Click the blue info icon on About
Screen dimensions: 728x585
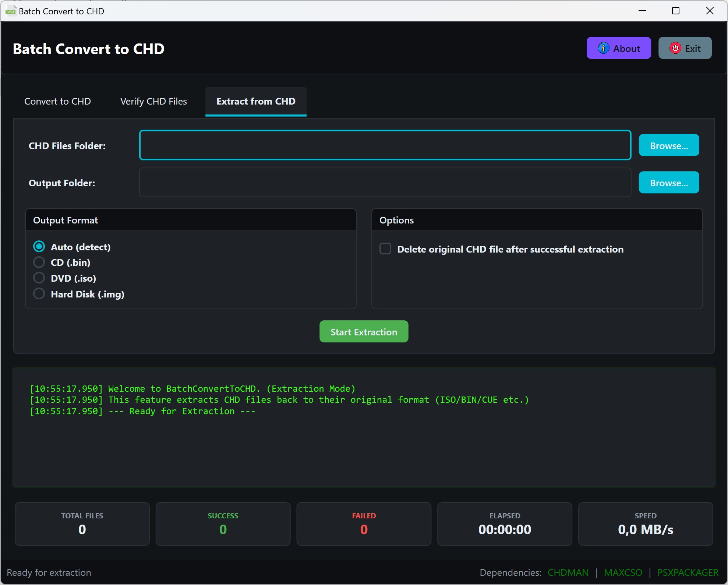tap(603, 48)
